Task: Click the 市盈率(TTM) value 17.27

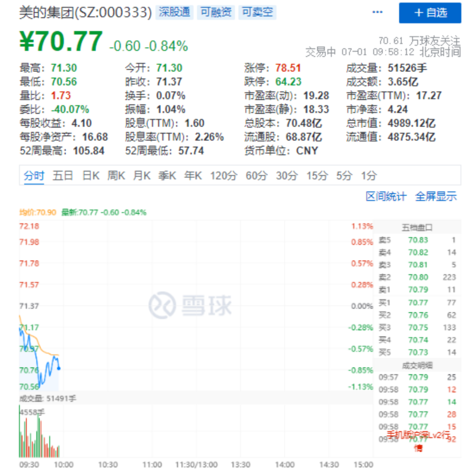Action: pyautogui.click(x=428, y=96)
